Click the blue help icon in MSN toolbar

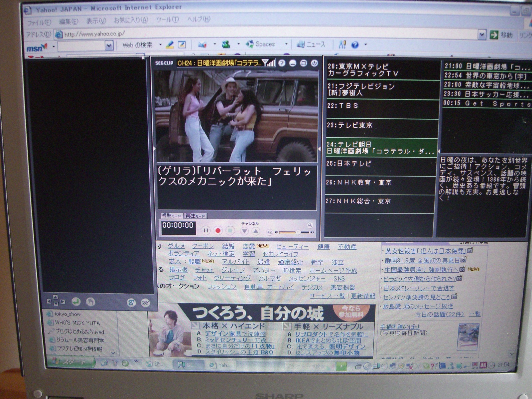pos(355,45)
